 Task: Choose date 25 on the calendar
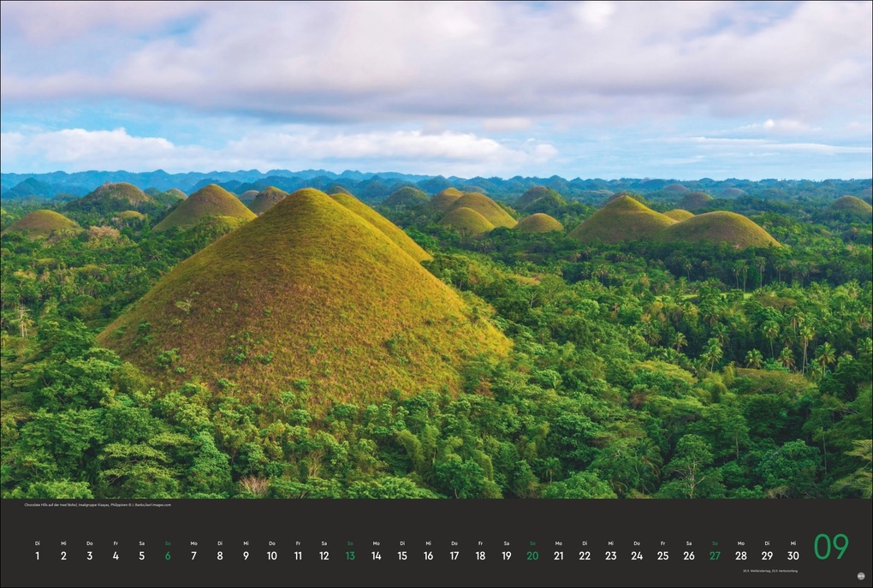(662, 555)
